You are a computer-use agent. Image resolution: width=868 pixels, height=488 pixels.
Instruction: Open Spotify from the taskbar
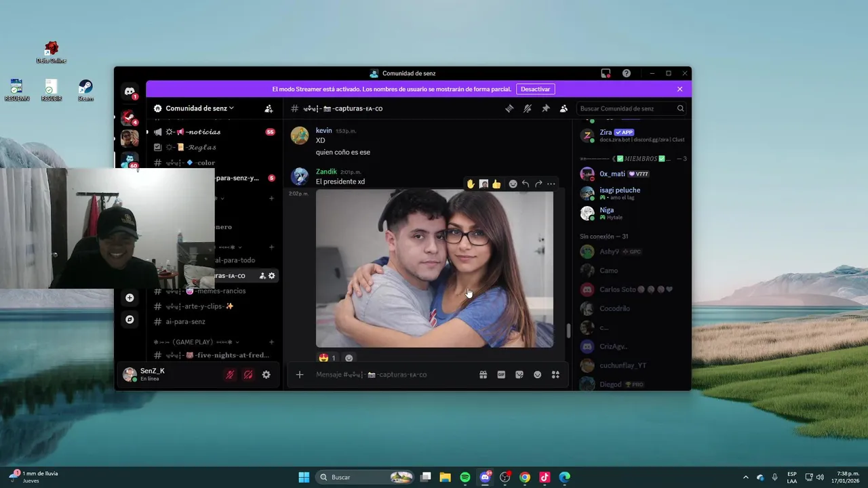pos(465,477)
